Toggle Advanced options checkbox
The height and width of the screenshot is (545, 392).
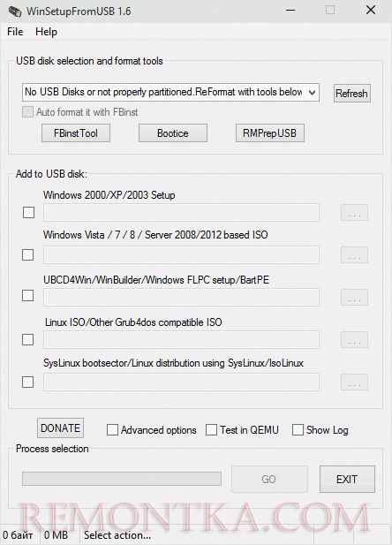112,430
